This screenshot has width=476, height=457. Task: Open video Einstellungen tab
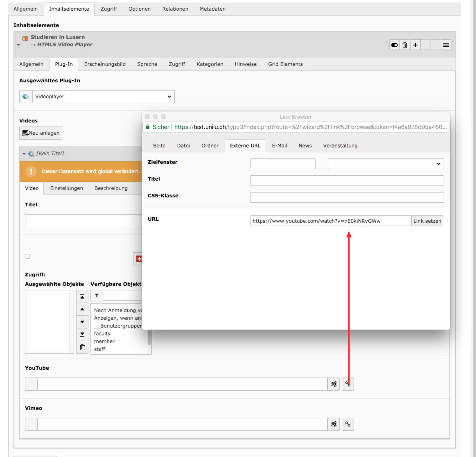pos(66,188)
